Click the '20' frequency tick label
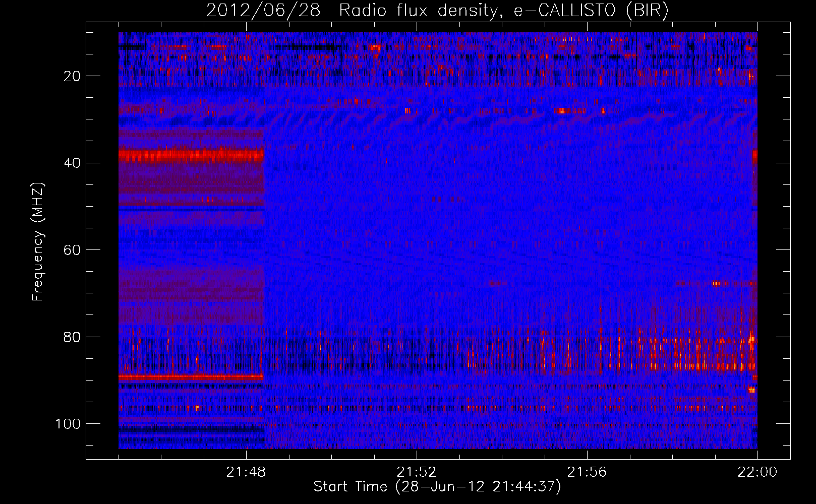The height and width of the screenshot is (504, 816). click(72, 76)
